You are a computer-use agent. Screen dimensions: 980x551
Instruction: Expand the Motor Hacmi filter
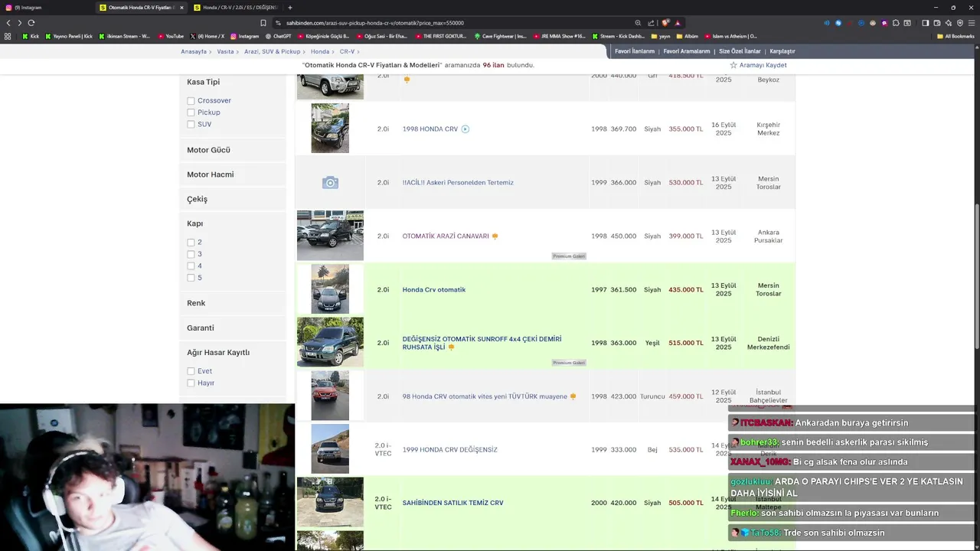211,174
